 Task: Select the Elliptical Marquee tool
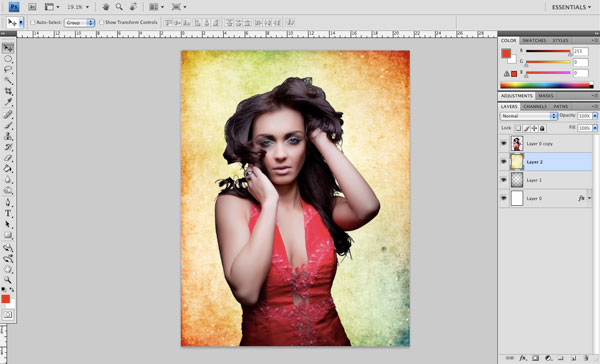(x=8, y=59)
